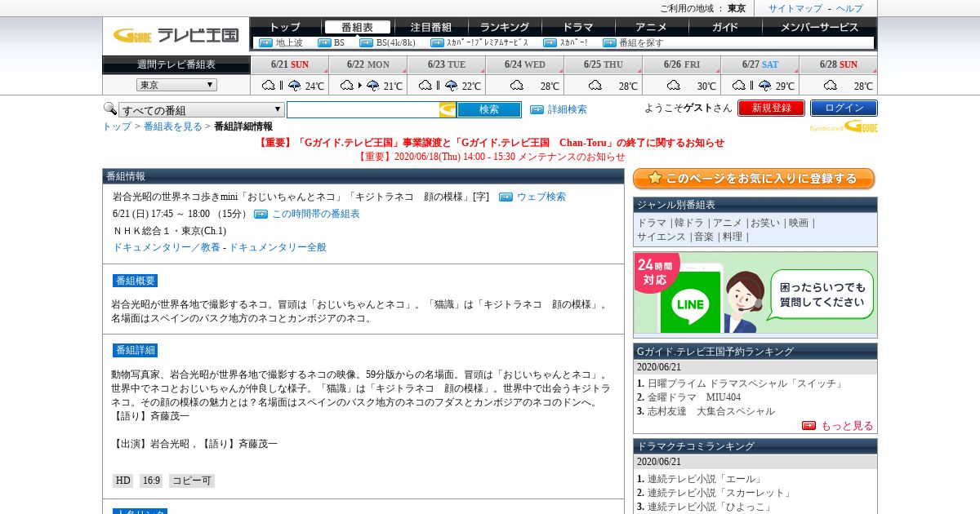Open the ウェブ検索 link

click(x=541, y=197)
